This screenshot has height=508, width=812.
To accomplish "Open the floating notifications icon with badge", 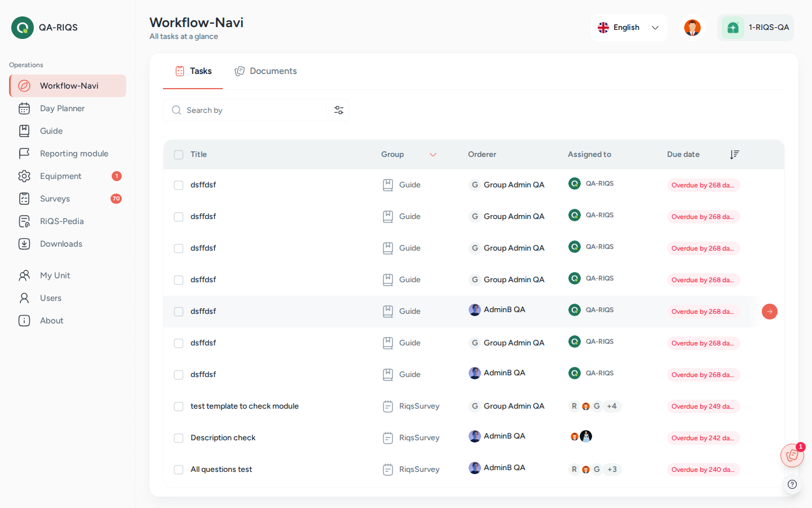I will pyautogui.click(x=792, y=456).
